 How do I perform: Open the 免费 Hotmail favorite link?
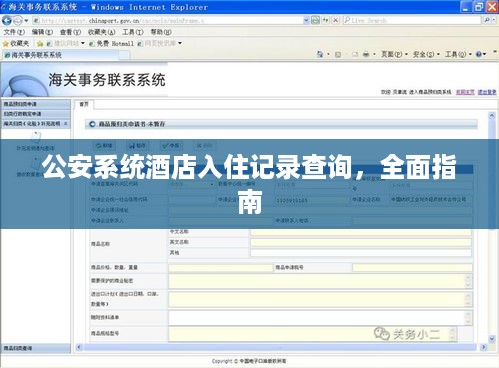(x=112, y=43)
